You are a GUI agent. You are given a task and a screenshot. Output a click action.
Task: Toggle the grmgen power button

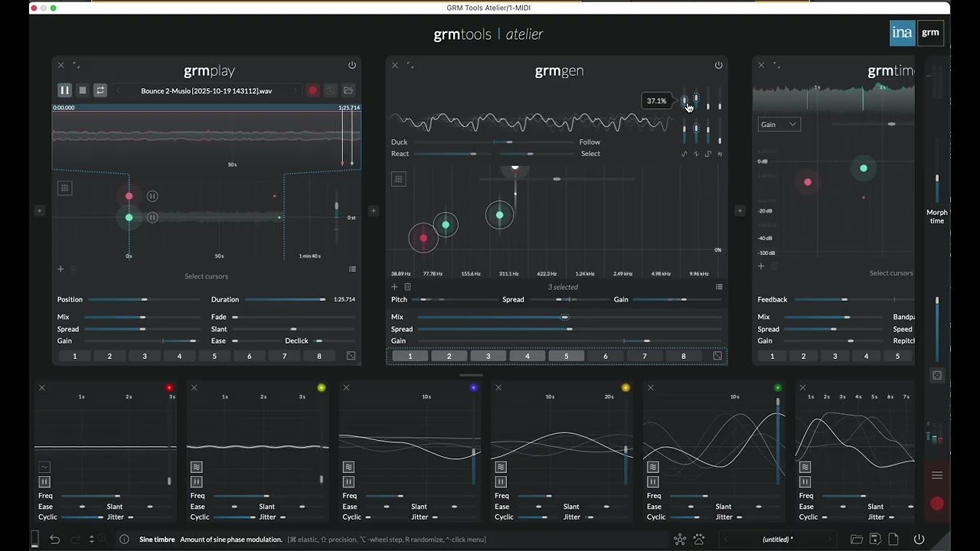[x=718, y=65]
